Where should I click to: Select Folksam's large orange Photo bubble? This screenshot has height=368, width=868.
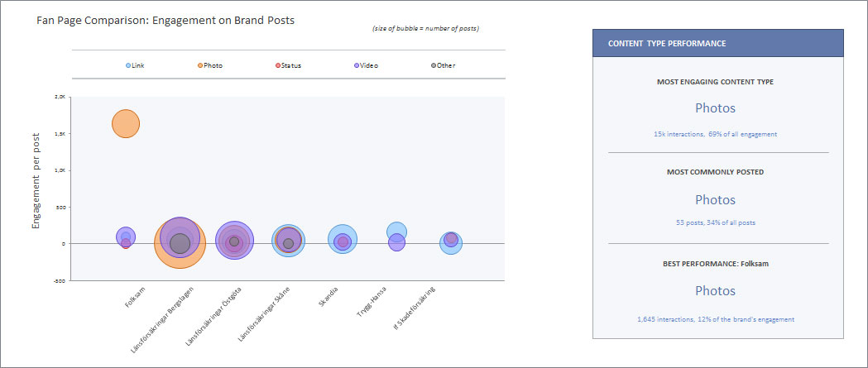125,124
